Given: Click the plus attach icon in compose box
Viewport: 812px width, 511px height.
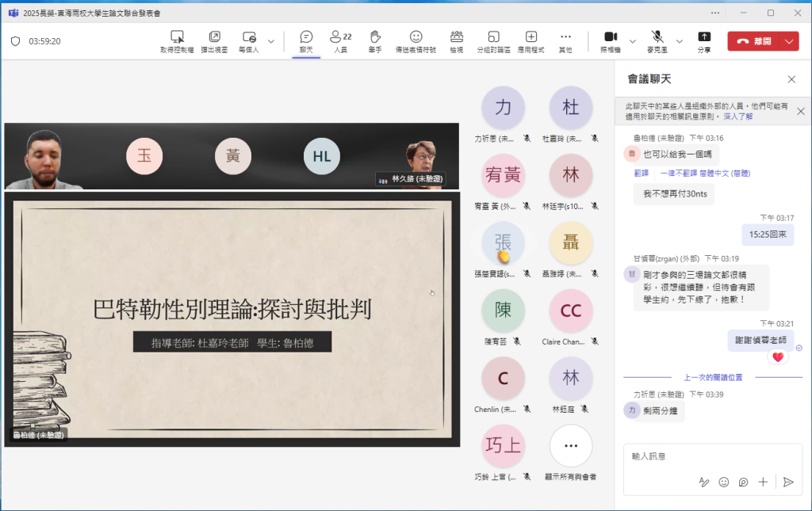Looking at the screenshot, I should click(763, 482).
